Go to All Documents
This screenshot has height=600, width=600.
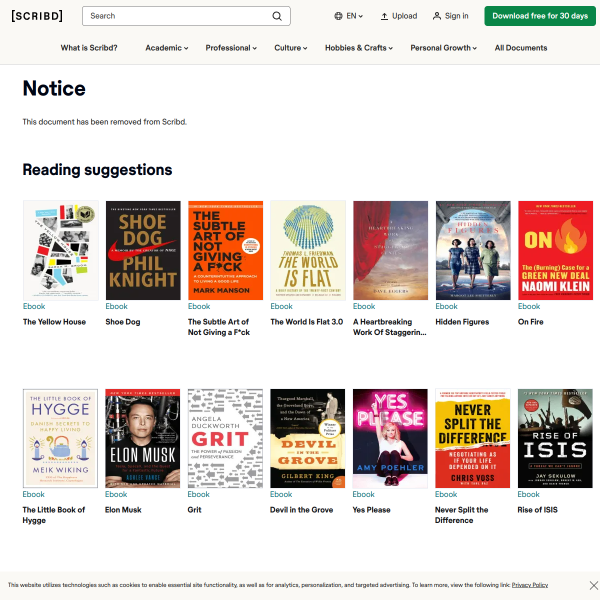point(520,48)
